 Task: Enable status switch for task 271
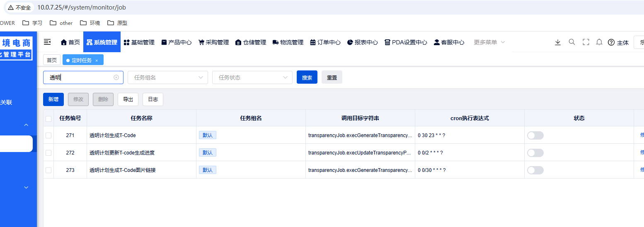(535, 135)
